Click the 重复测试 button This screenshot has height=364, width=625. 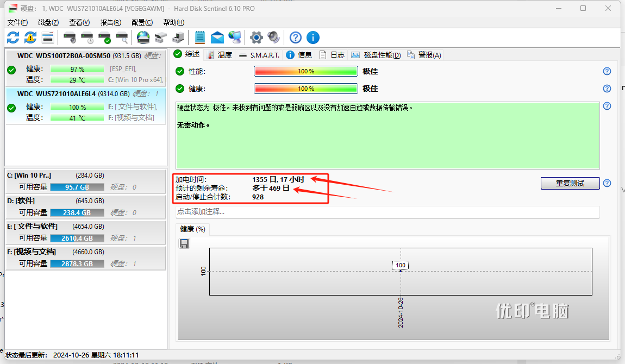[570, 183]
